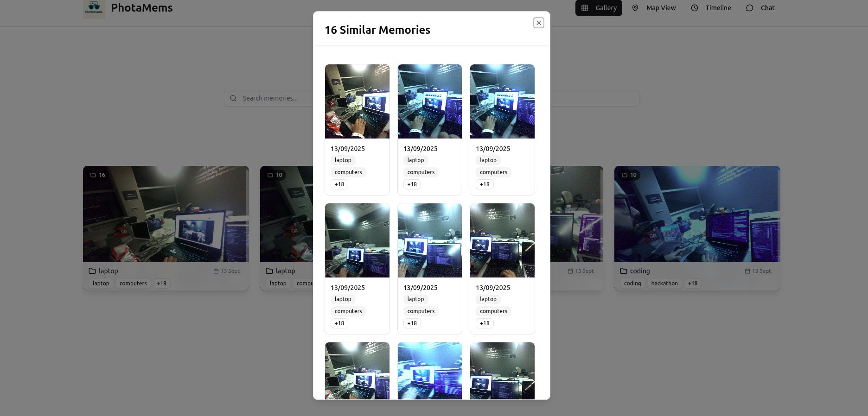
Task: Open third memory thumbnail in top row
Action: click(x=502, y=101)
